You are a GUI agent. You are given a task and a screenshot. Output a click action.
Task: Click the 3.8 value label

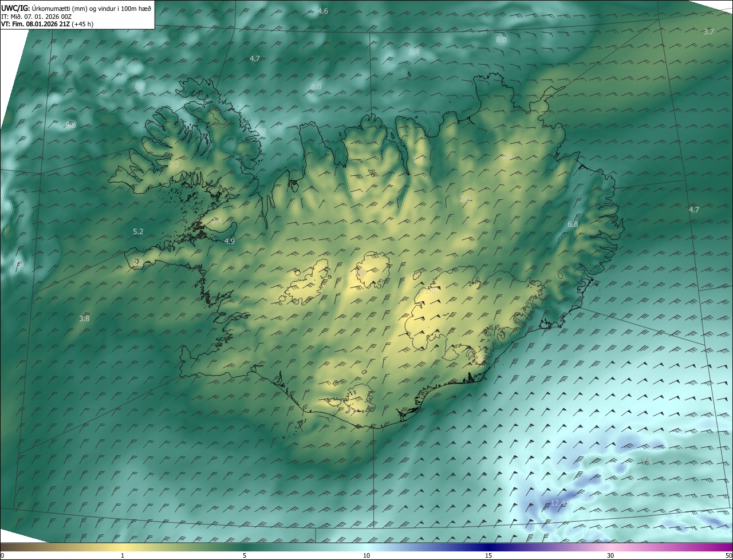click(x=84, y=318)
